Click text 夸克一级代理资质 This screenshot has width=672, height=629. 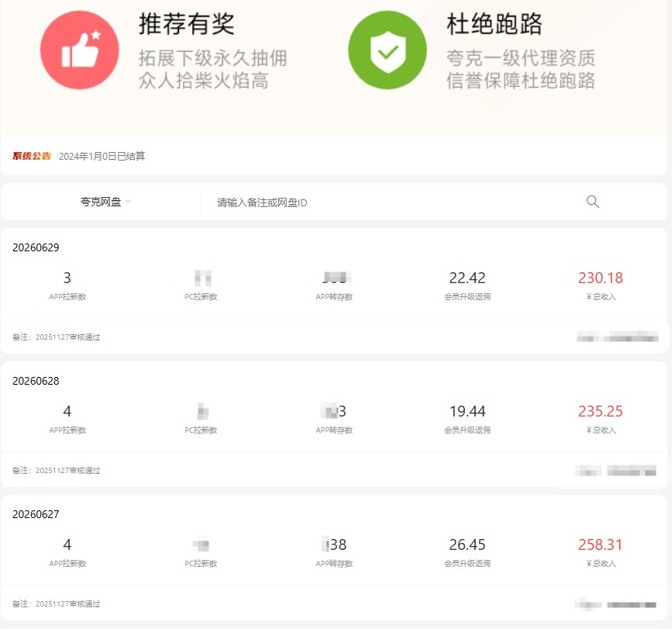click(x=521, y=58)
